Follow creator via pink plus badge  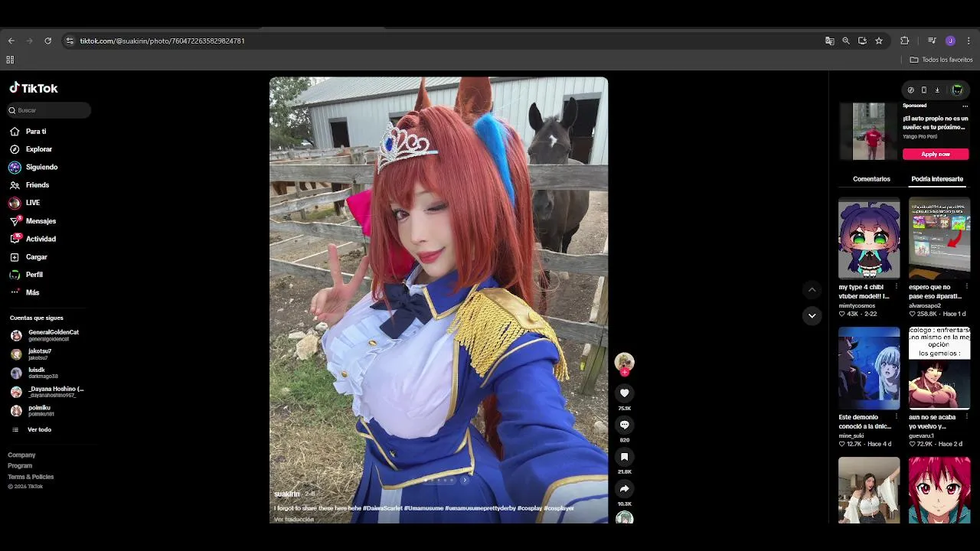(625, 372)
